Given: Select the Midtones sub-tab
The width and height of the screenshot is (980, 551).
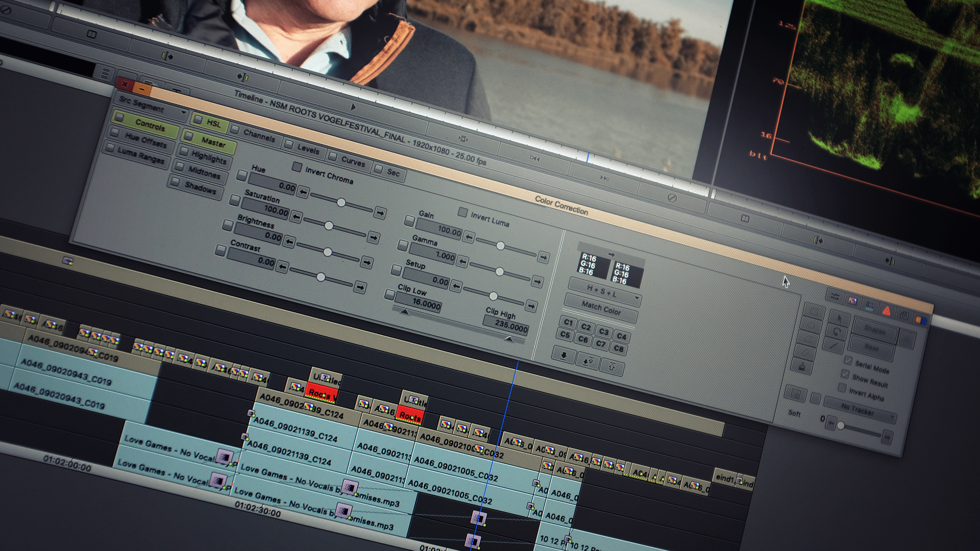Looking at the screenshot, I should pos(200,172).
